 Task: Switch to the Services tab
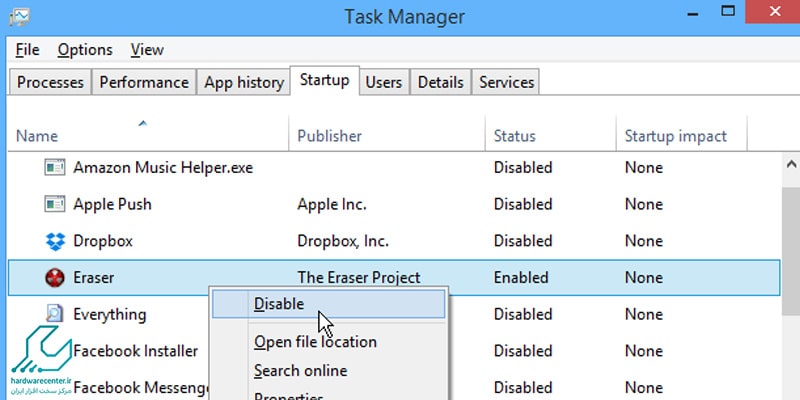tap(506, 82)
